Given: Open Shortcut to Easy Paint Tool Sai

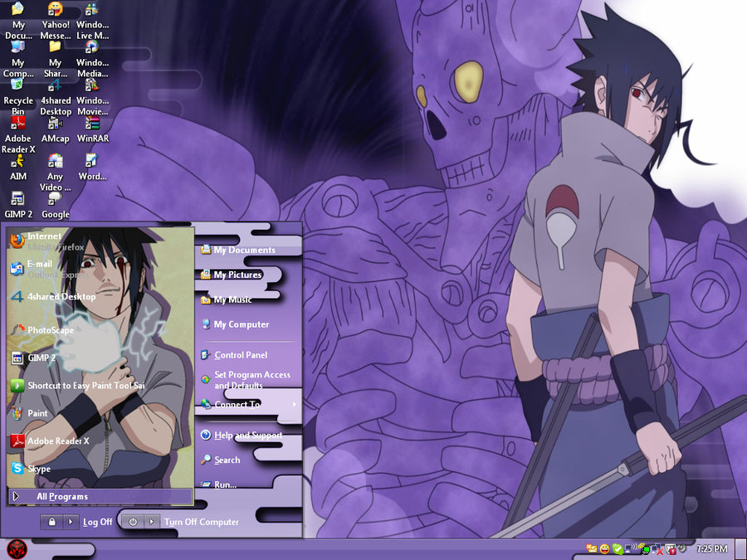Looking at the screenshot, I should point(78,386).
